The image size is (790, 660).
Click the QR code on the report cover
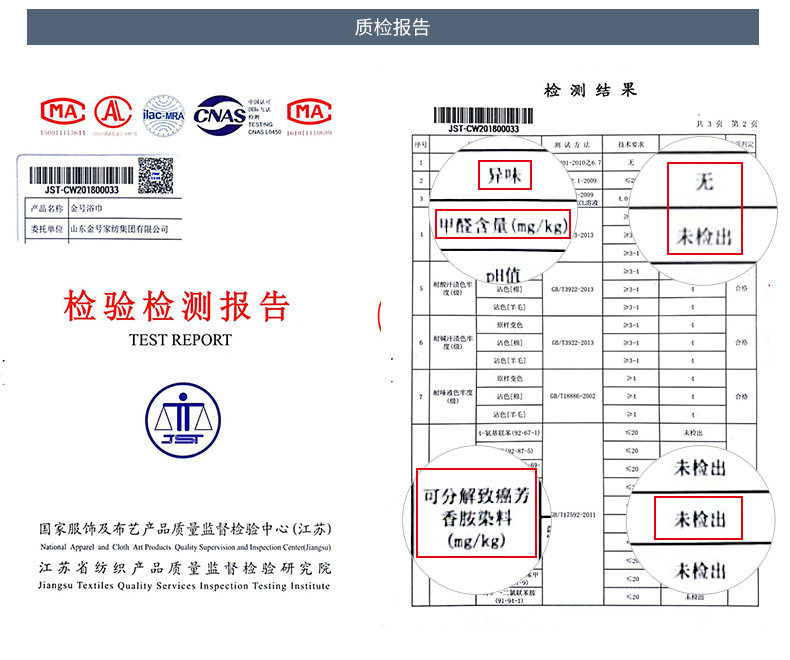156,175
